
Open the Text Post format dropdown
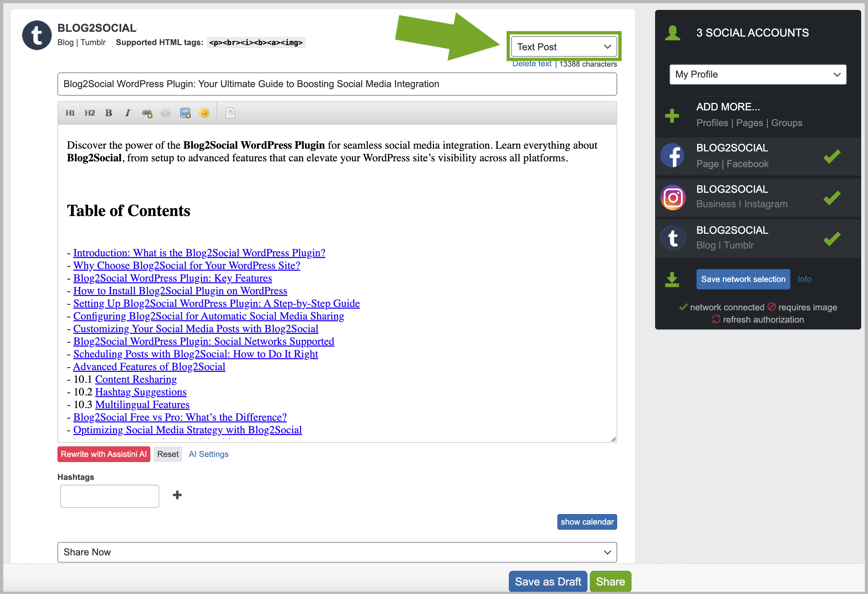pyautogui.click(x=564, y=47)
